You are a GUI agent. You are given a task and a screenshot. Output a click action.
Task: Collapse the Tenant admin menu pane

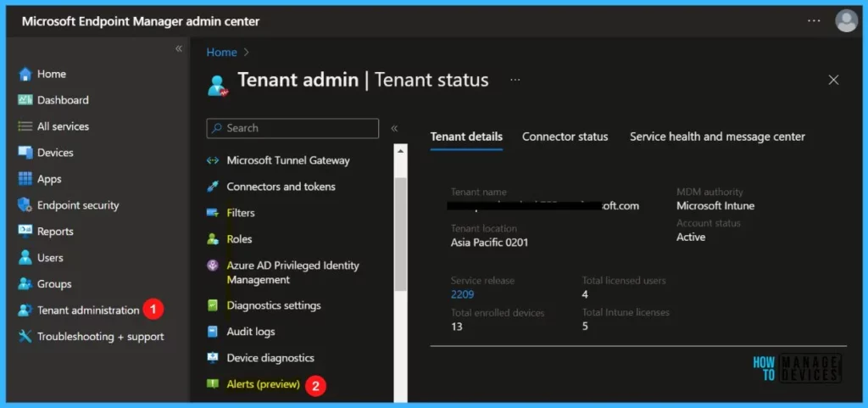394,128
